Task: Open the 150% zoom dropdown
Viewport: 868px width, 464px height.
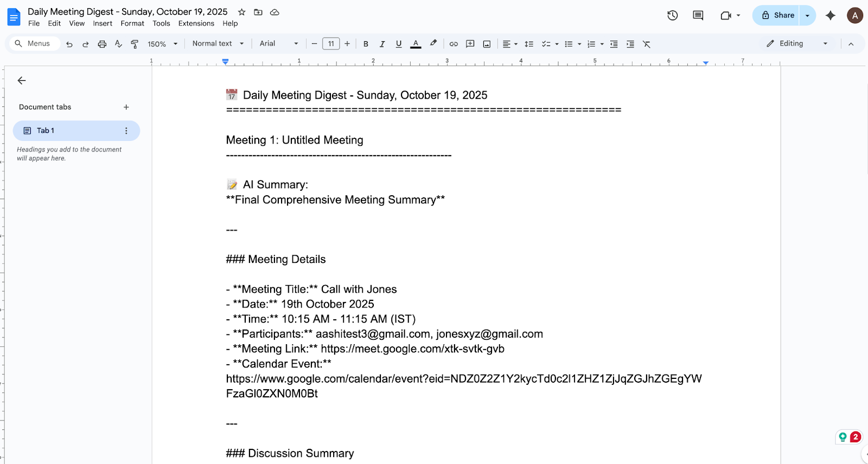Action: [163, 44]
